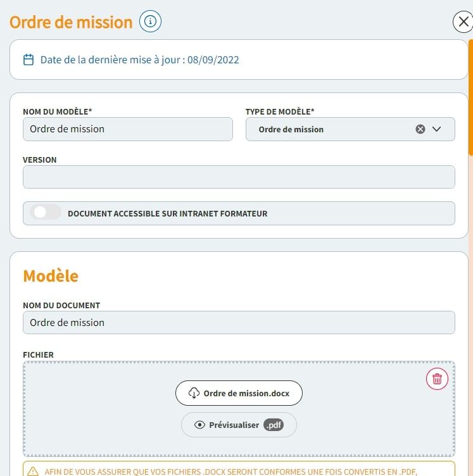Click the info icon beside Ordre de mission

pos(150,22)
